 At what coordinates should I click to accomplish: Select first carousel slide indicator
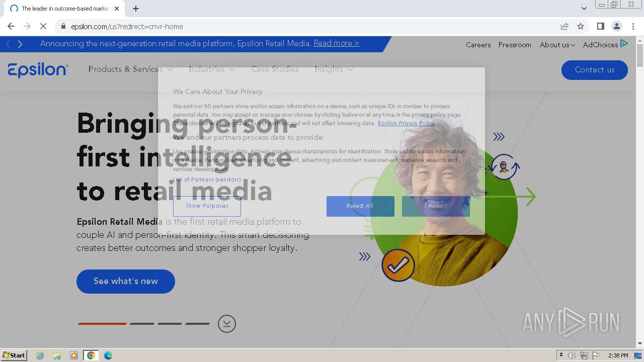[x=102, y=324]
